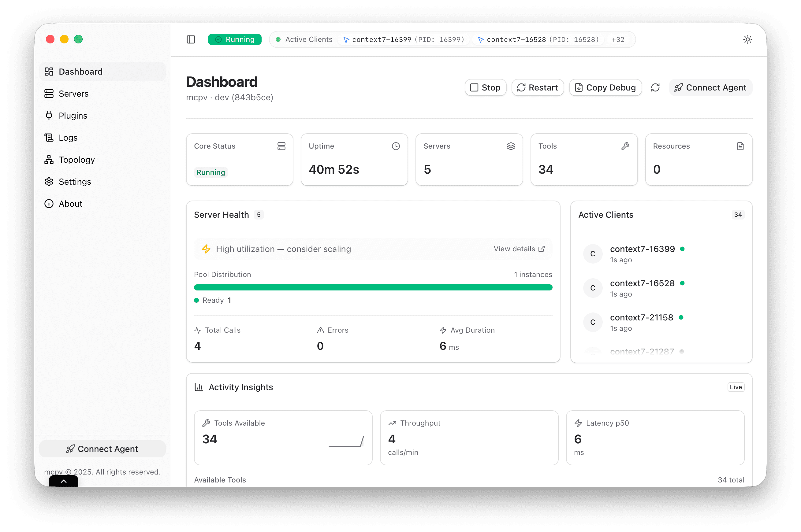Click the Pool Distribution progress bar
Screen dimensions: 801x532
(x=373, y=287)
